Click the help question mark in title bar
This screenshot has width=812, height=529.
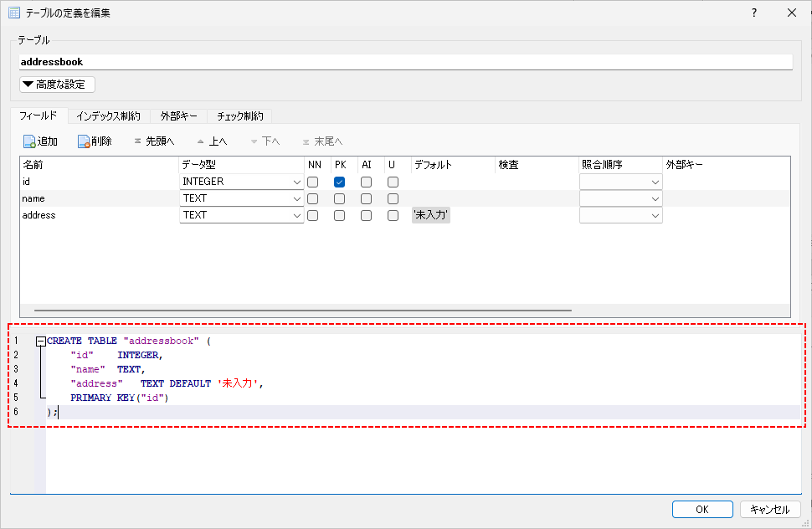(x=754, y=13)
